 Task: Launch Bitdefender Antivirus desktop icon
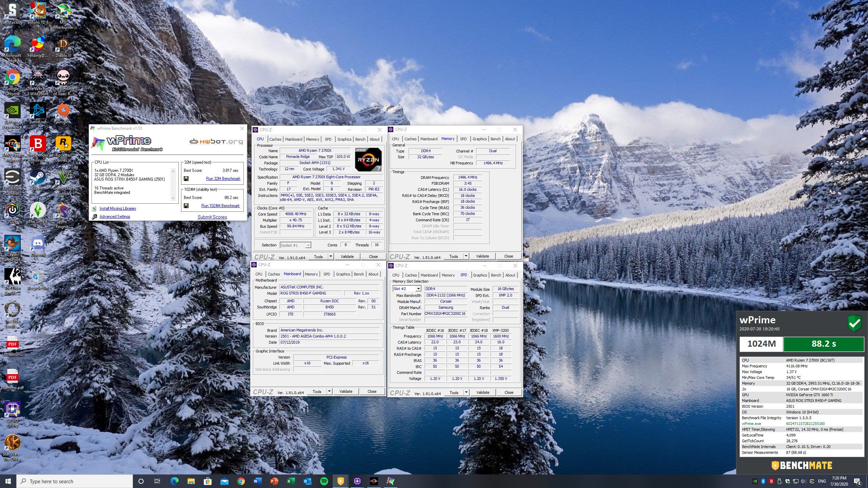(x=38, y=149)
